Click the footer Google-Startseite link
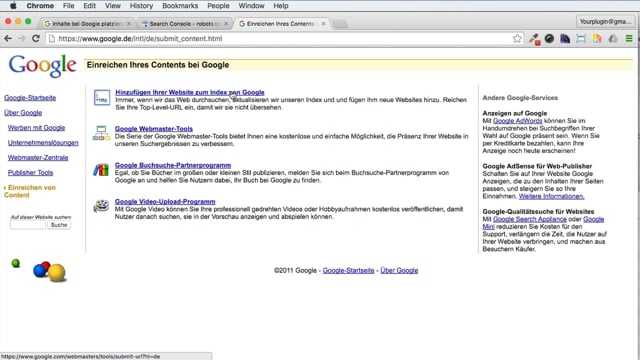 coord(348,270)
